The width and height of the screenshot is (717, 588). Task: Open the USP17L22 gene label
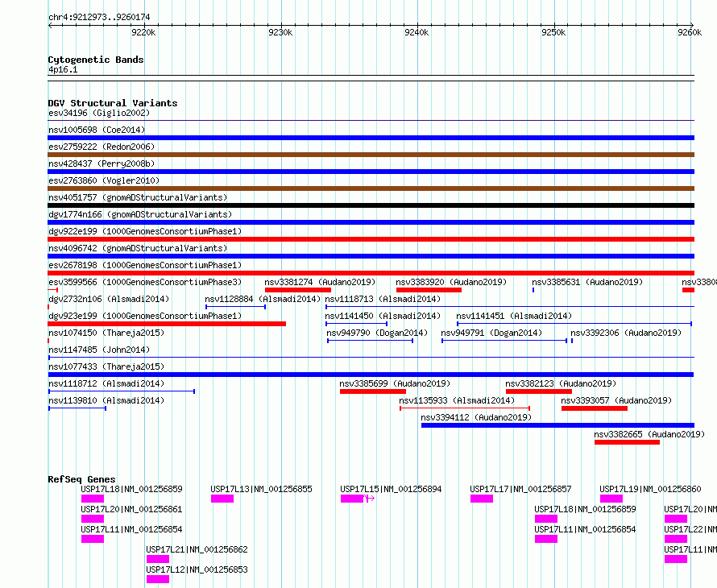tap(690, 529)
